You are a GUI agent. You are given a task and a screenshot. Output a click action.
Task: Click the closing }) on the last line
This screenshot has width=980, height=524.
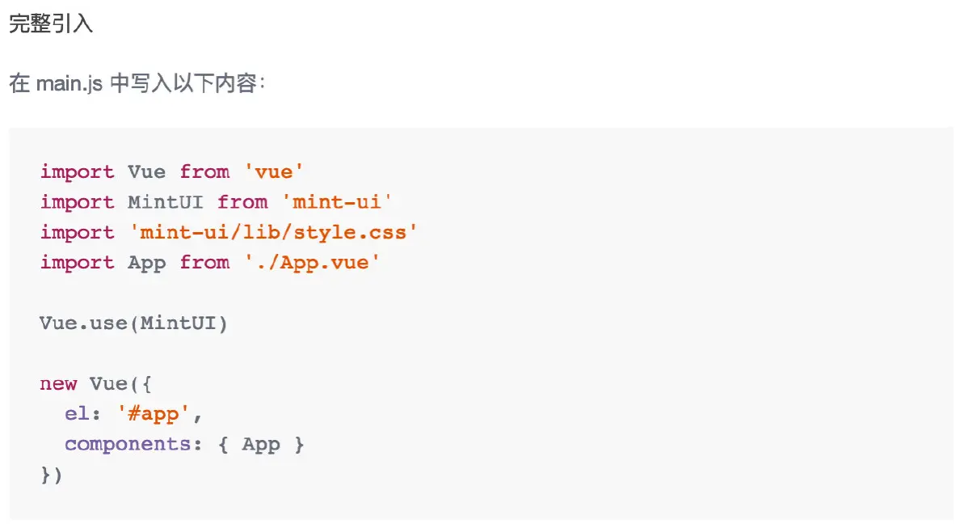coord(52,475)
